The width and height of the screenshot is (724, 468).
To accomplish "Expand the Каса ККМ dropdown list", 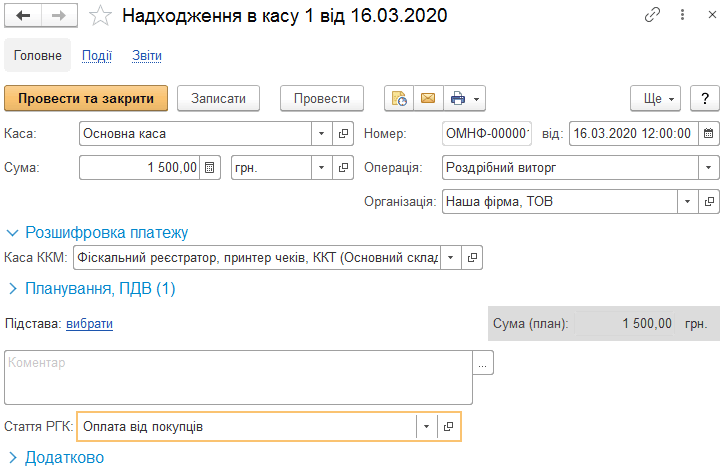I will tap(451, 258).
